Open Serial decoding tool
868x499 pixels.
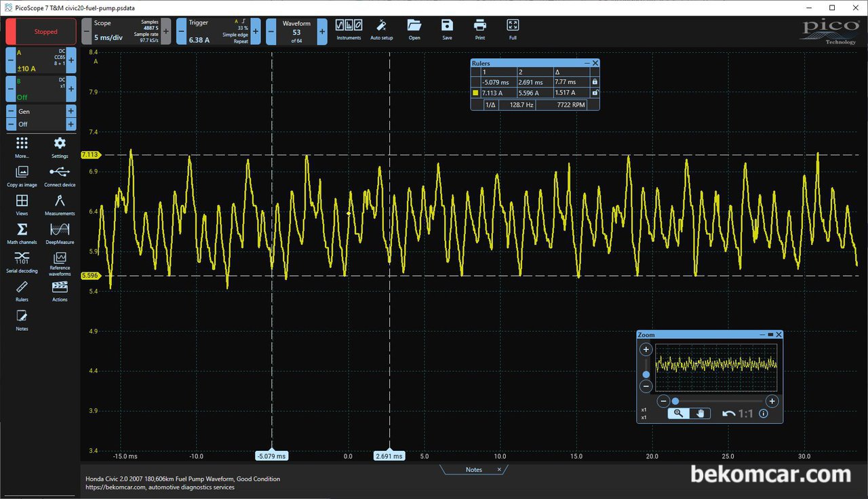coord(22,261)
